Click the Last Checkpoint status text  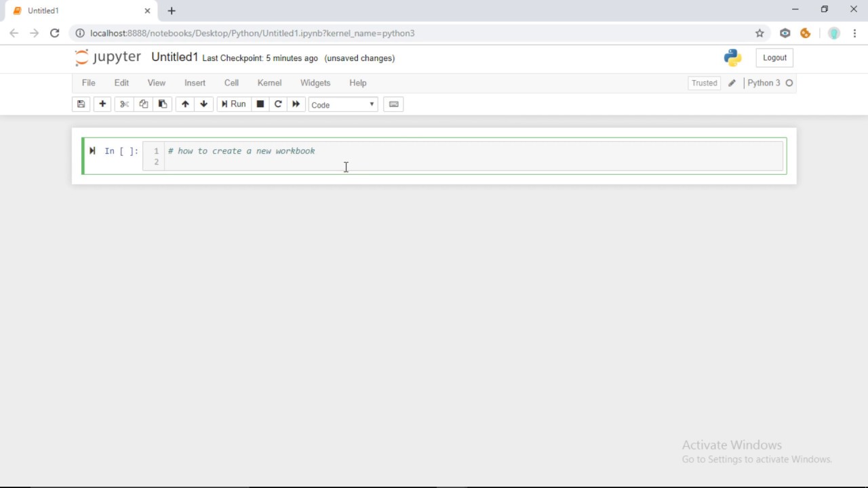[260, 58]
